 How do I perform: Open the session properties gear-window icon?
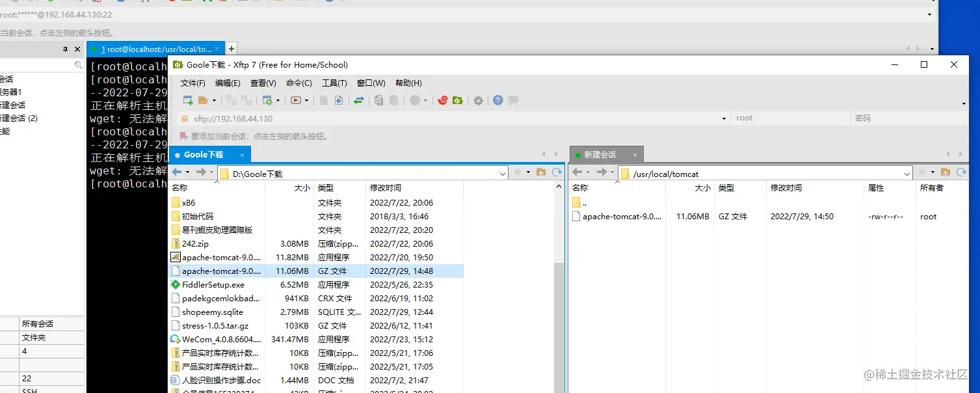coord(267,100)
